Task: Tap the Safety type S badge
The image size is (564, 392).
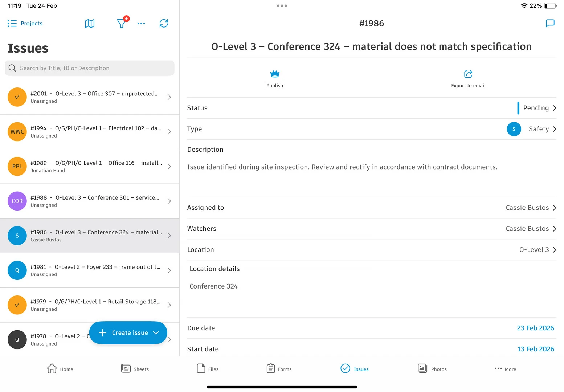Action: click(514, 129)
